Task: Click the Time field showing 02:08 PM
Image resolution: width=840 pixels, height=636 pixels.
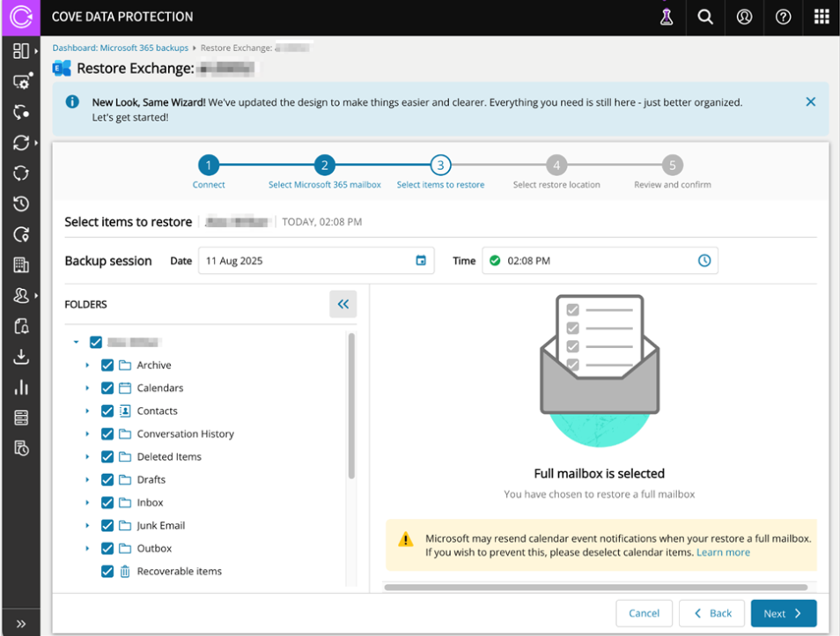Action: point(600,261)
